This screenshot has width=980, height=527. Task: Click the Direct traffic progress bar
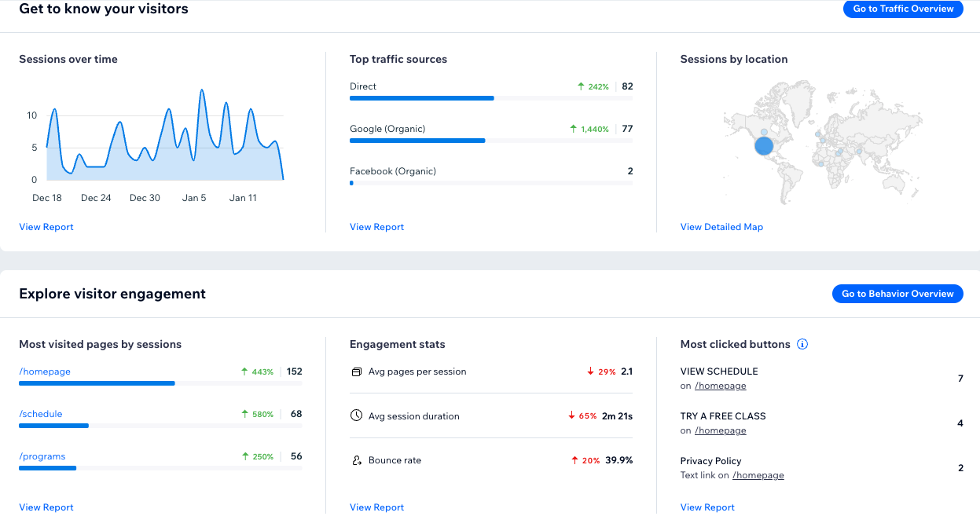click(491, 98)
